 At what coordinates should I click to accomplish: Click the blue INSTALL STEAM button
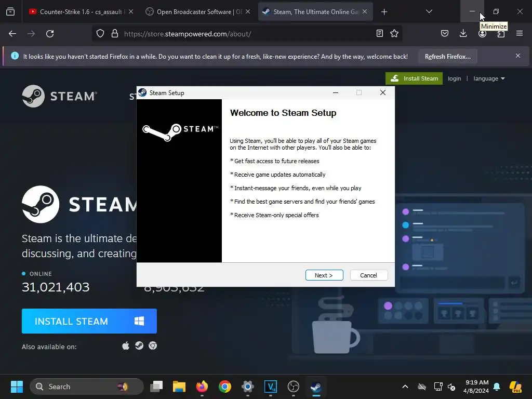pos(89,321)
